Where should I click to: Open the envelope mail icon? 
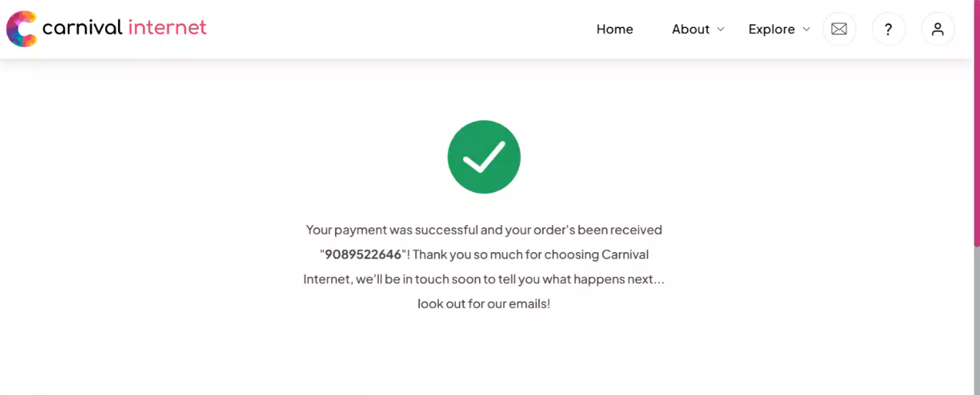839,29
